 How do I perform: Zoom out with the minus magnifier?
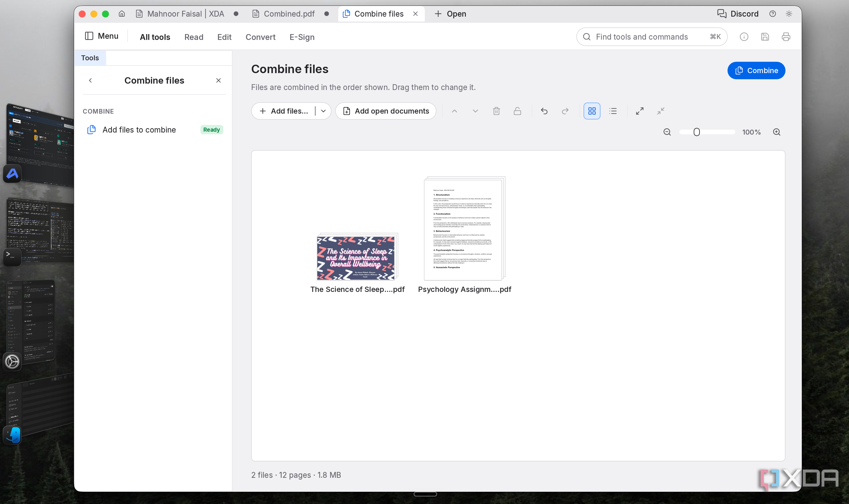point(667,132)
